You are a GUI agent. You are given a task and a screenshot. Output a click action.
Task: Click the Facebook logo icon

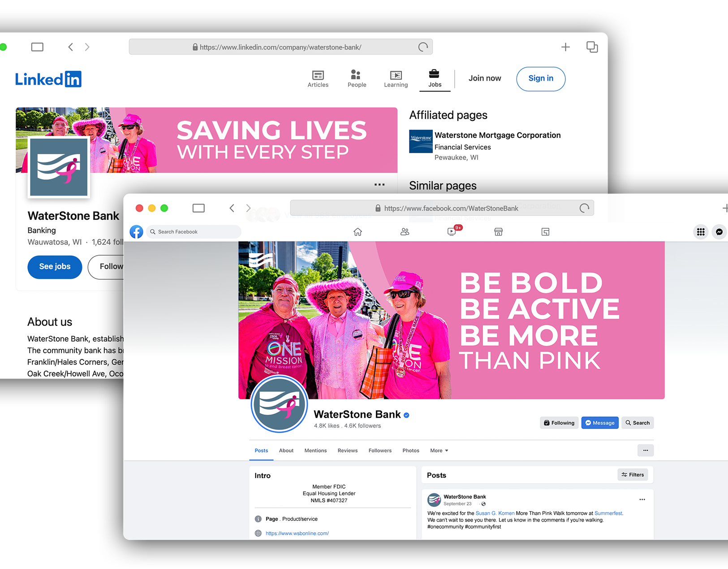tap(136, 232)
